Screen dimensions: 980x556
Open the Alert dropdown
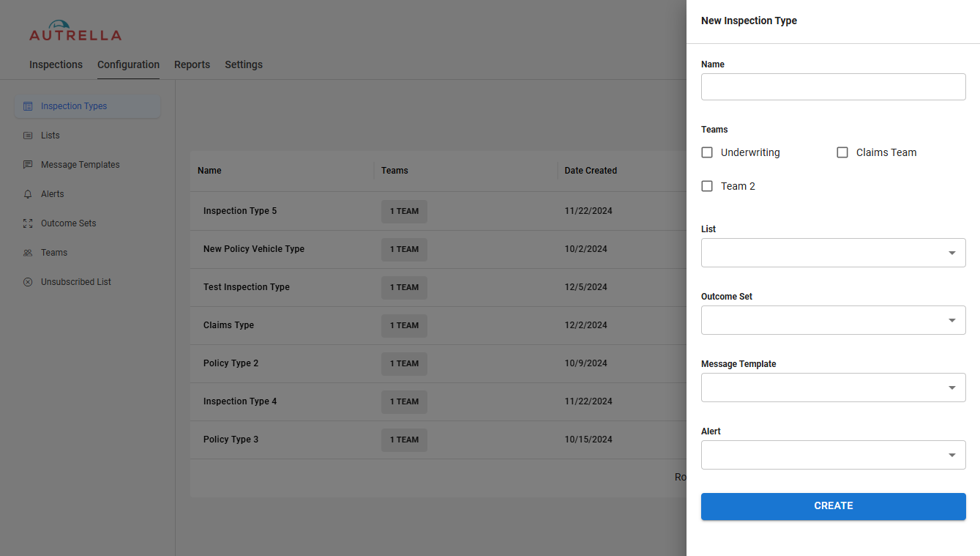pos(834,455)
